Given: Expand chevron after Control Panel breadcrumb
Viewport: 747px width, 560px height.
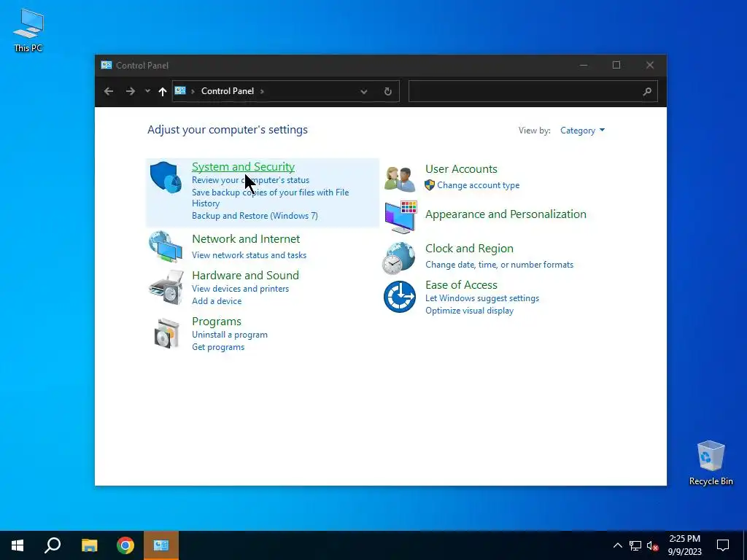Looking at the screenshot, I should pyautogui.click(x=262, y=91).
